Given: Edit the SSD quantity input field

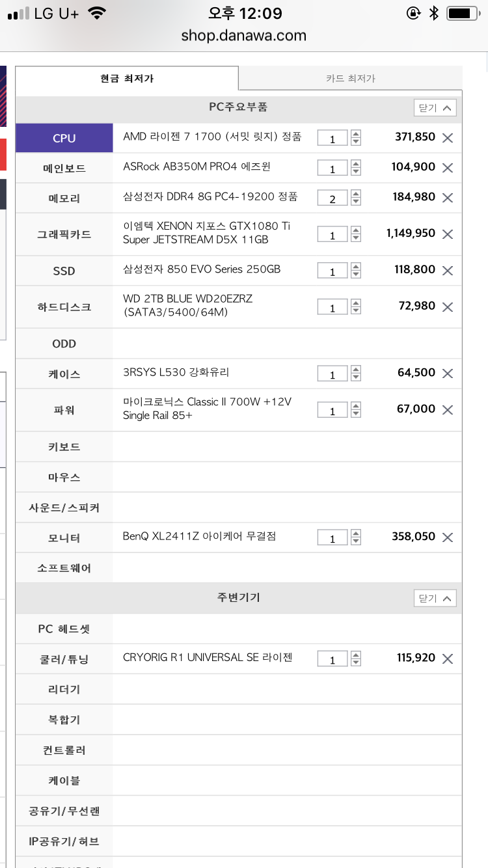Looking at the screenshot, I should [332, 271].
